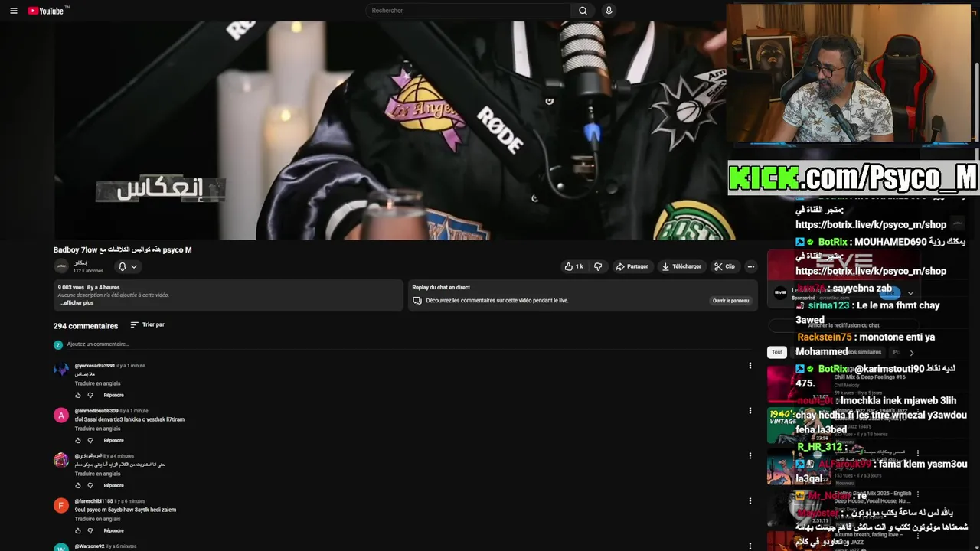This screenshot has width=980, height=551.
Task: Click the channel name with 112 k abonnés
Action: 80,262
